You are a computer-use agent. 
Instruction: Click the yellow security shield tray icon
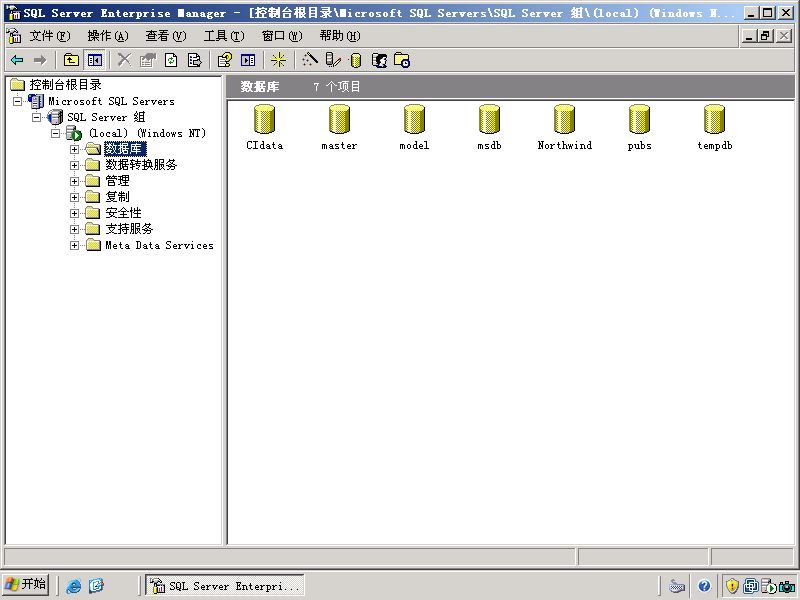(x=732, y=586)
